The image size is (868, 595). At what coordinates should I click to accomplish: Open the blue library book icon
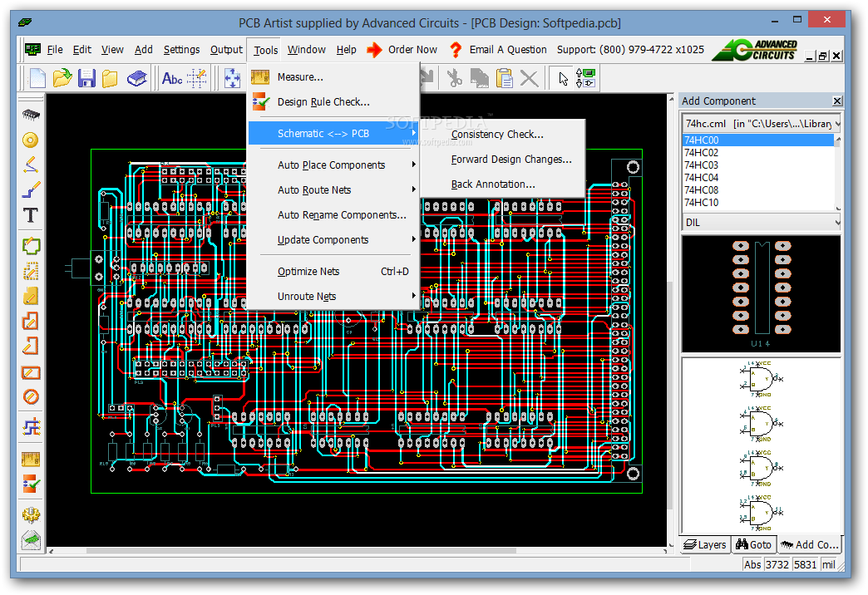(x=136, y=78)
